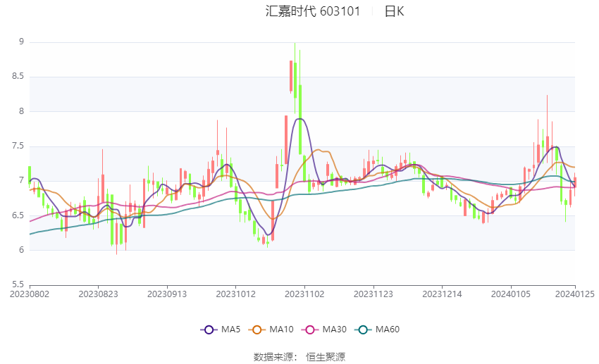
Task: Click the 日K label in title
Action: [394, 11]
